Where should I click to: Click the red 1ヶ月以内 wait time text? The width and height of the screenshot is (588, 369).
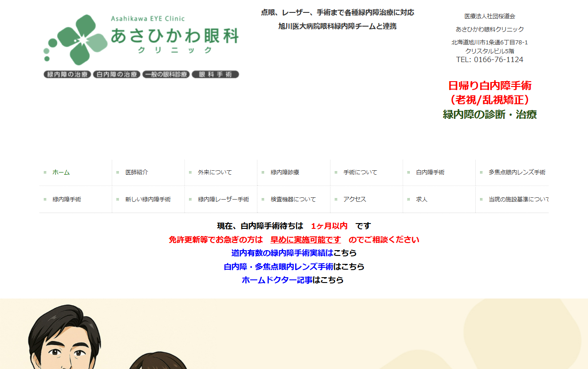(329, 226)
